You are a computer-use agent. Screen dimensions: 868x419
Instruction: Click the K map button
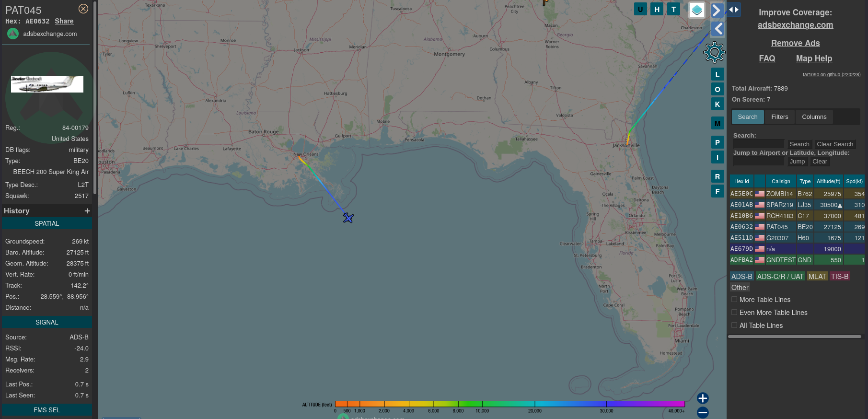(718, 104)
